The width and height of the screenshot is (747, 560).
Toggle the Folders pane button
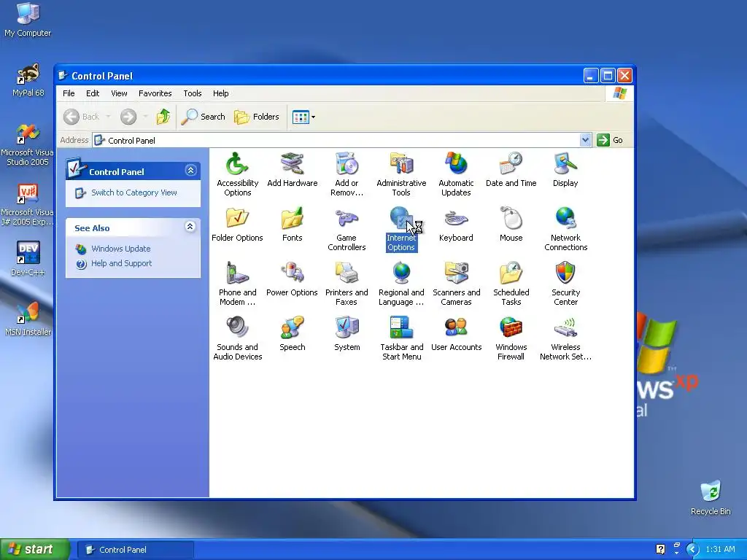[256, 117]
